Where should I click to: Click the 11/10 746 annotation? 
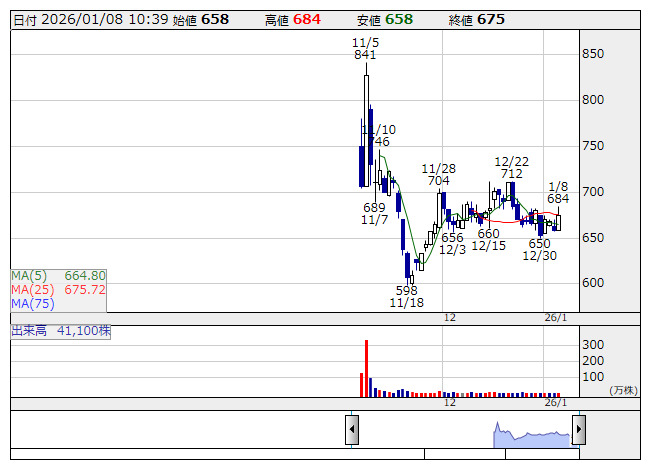pyautogui.click(x=379, y=136)
